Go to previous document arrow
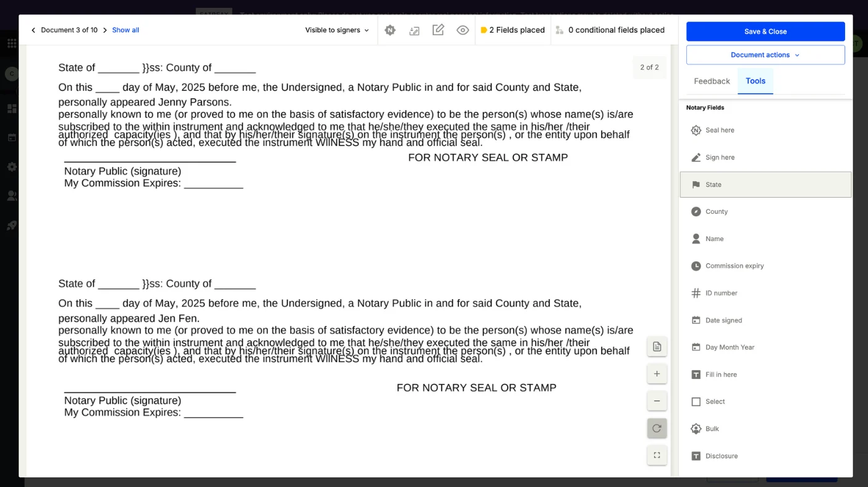The height and width of the screenshot is (487, 868). tap(33, 30)
